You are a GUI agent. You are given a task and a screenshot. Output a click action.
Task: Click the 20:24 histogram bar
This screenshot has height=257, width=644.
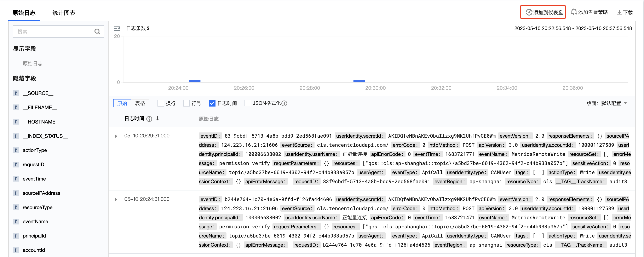(195, 81)
